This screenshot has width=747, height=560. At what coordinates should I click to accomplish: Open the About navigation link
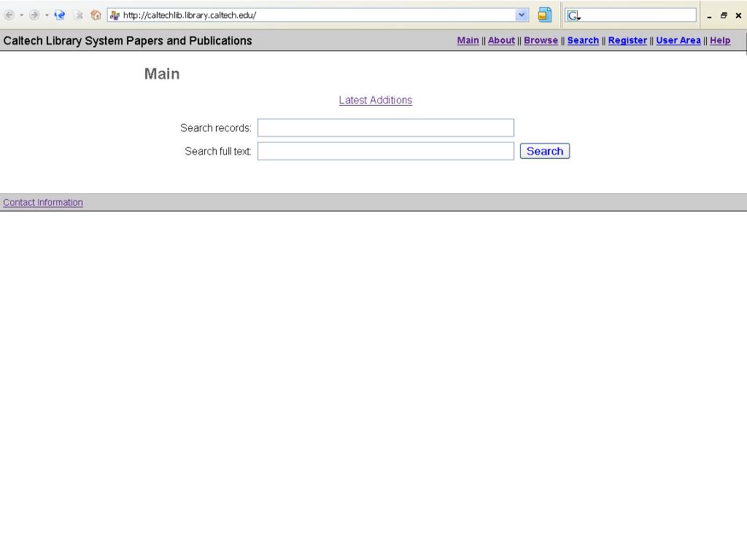501,41
